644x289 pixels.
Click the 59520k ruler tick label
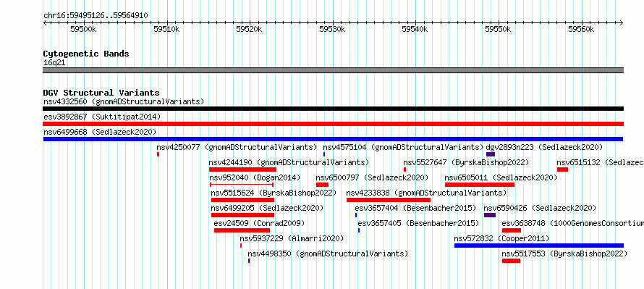tap(250, 29)
